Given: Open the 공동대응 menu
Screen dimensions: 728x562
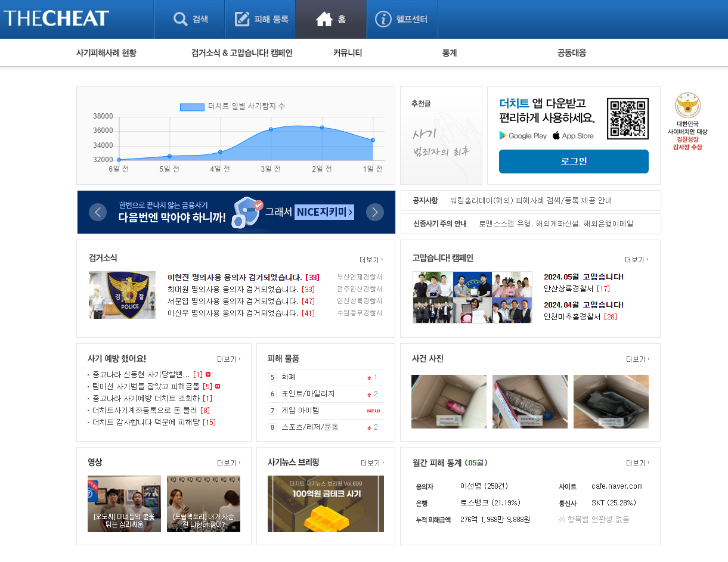Looking at the screenshot, I should (x=572, y=52).
